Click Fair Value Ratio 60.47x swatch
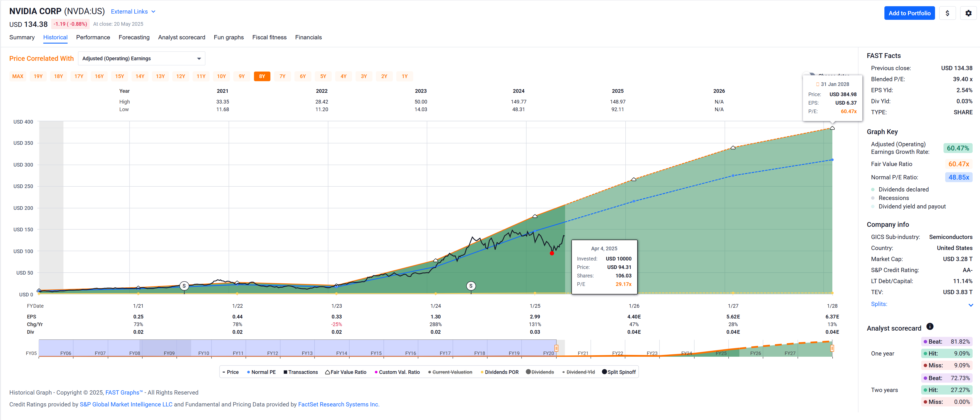Image resolution: width=980 pixels, height=420 pixels. tap(959, 164)
